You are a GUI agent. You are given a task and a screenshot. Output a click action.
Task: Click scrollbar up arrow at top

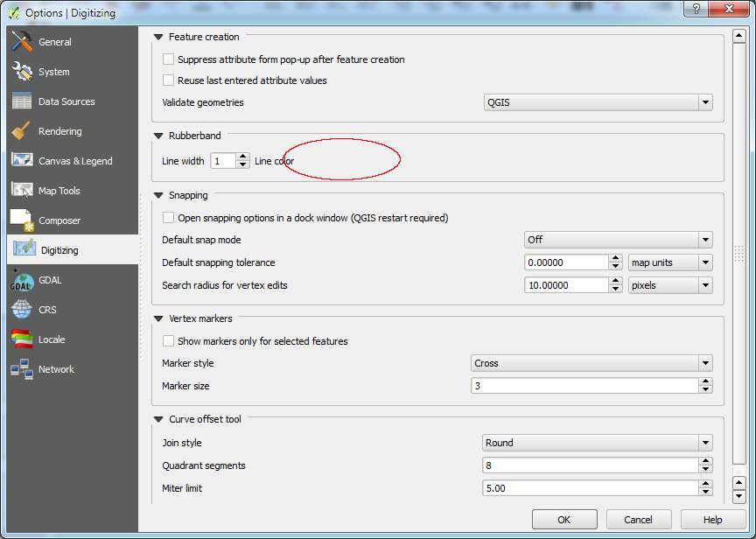(x=739, y=36)
